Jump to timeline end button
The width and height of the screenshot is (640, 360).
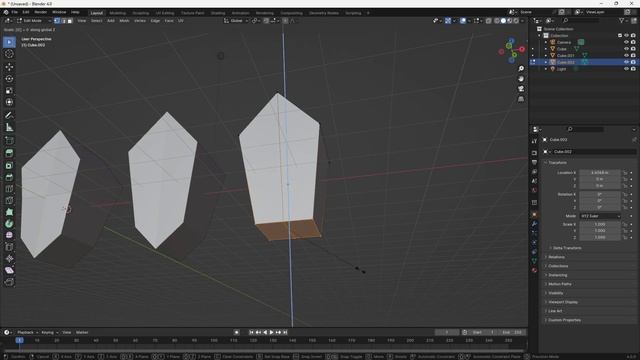(285, 332)
